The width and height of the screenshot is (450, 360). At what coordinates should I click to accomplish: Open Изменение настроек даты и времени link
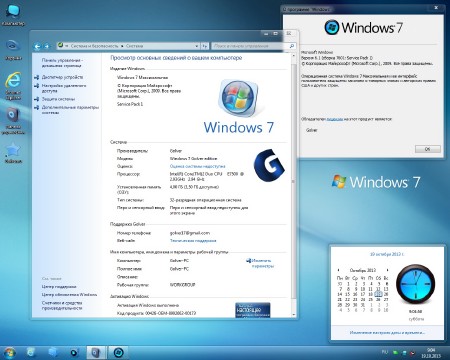click(387, 333)
